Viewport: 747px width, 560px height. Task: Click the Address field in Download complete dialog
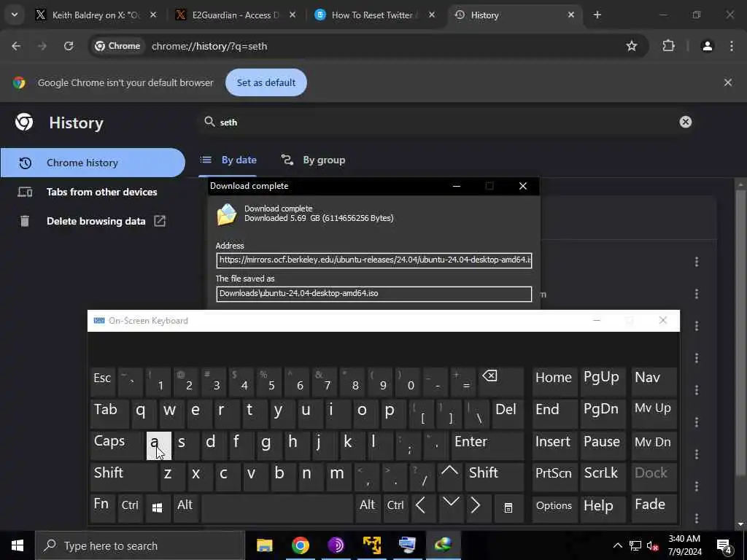[x=374, y=260]
